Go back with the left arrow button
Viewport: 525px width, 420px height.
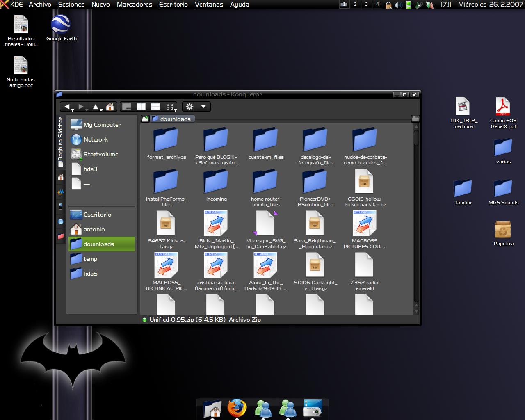tap(66, 107)
